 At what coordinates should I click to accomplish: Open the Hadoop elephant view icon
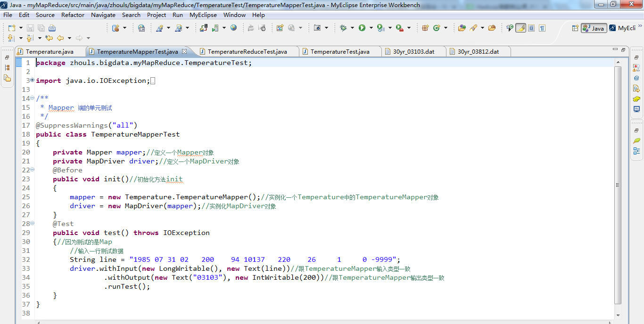pyautogui.click(x=636, y=99)
